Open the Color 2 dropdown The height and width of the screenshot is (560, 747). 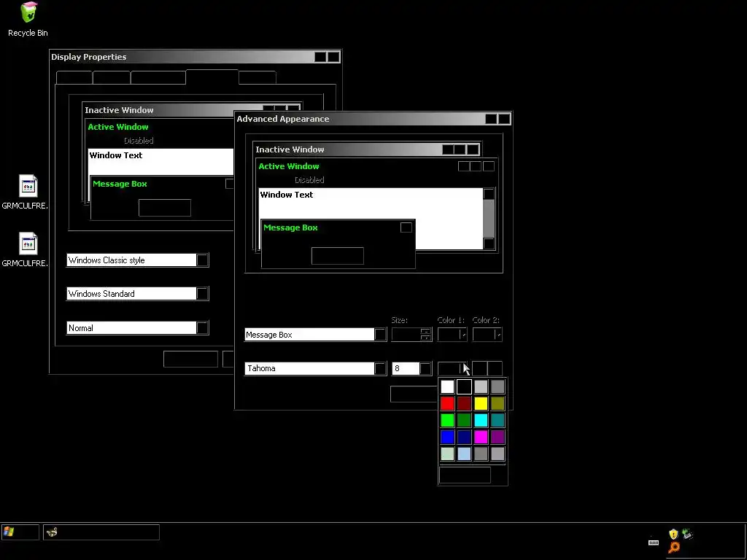(x=487, y=334)
